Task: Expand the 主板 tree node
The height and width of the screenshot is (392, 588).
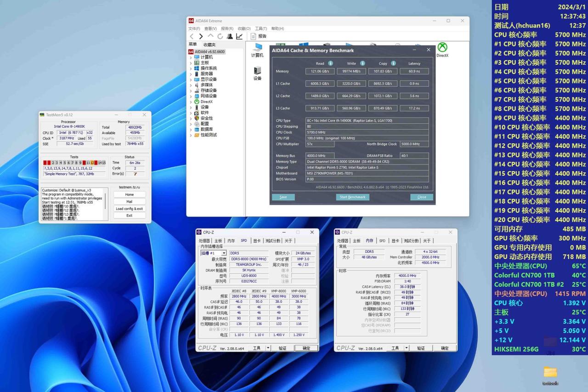Action: (x=191, y=63)
